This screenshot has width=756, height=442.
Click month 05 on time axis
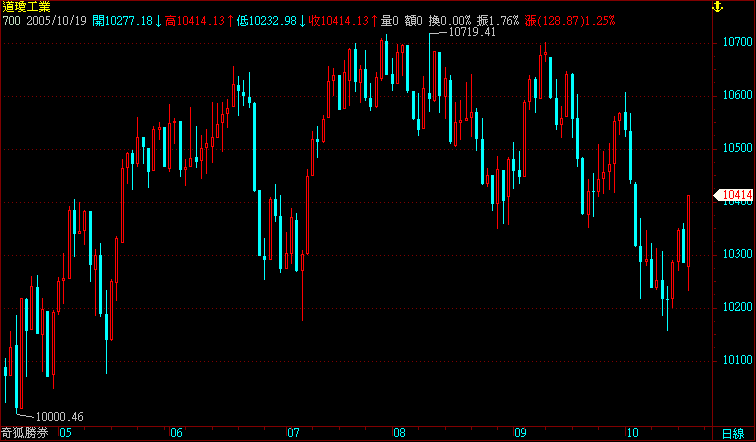coord(65,433)
